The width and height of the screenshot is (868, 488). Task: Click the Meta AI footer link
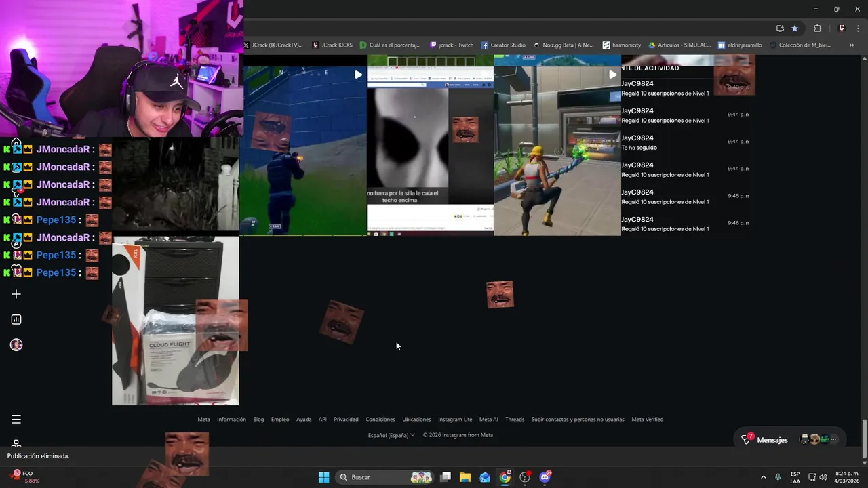[489, 419]
